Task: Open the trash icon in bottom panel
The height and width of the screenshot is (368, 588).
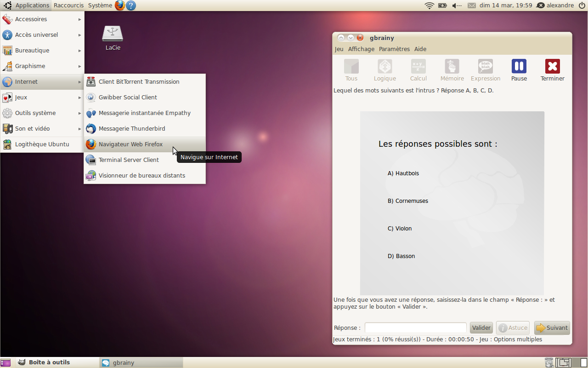Action: (548, 362)
